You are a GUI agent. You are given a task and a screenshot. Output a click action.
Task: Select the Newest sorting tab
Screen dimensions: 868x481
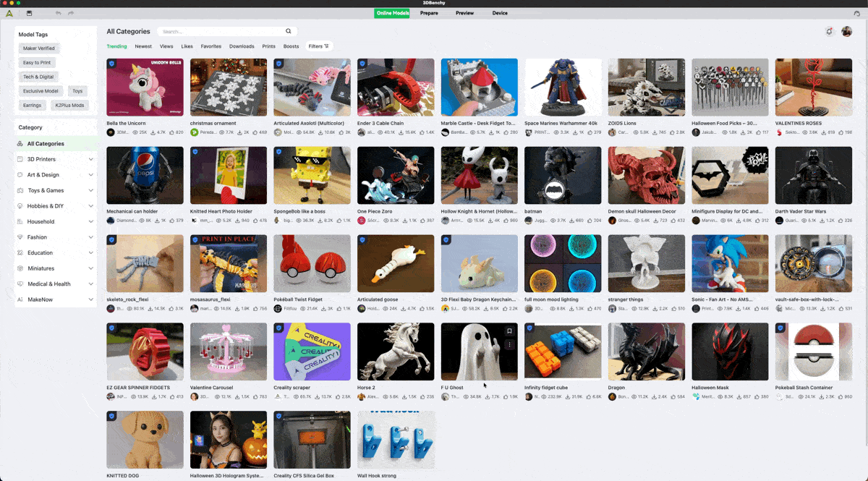pos(143,46)
